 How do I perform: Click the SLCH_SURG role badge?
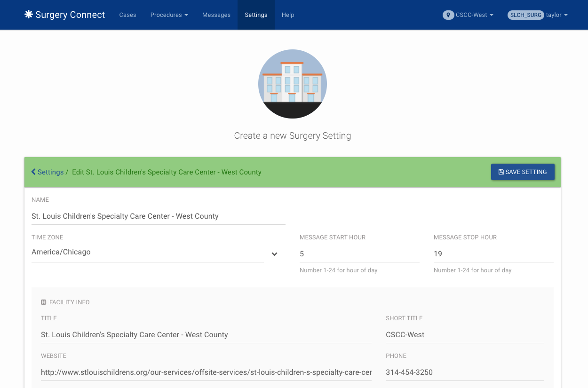click(526, 15)
